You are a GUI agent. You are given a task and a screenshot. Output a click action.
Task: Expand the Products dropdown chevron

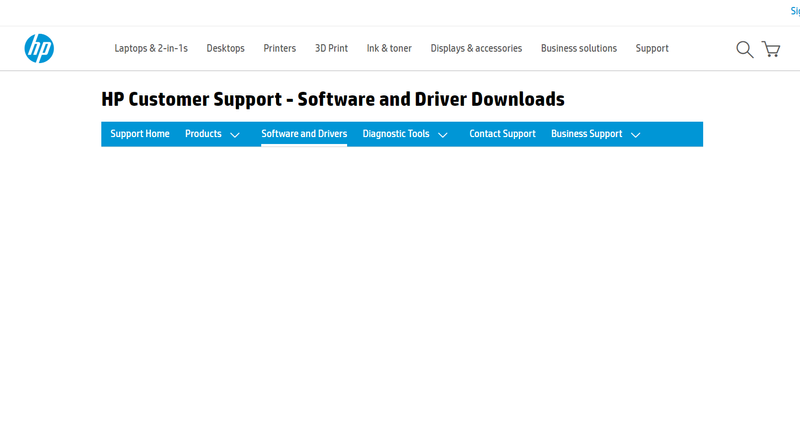(235, 135)
